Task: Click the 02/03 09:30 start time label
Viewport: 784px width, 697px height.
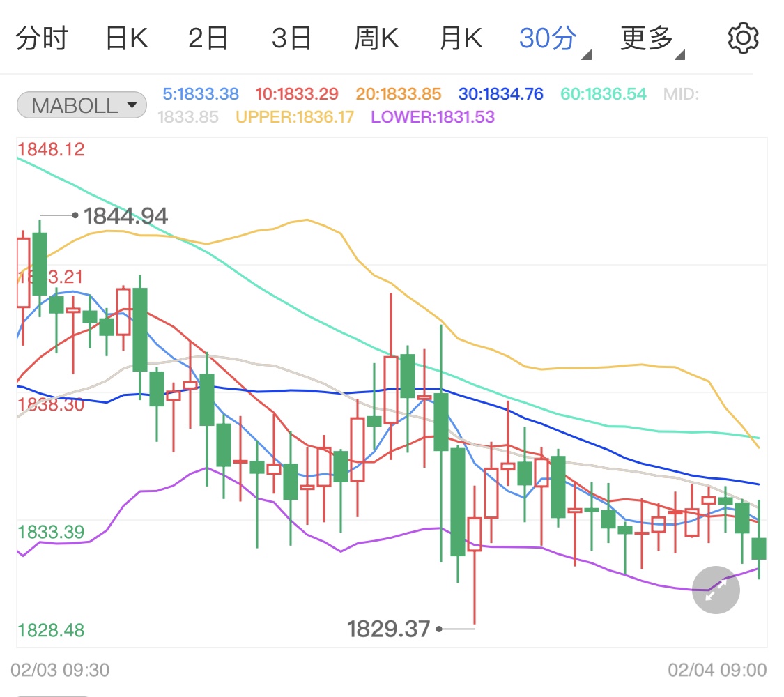Action: click(x=60, y=670)
